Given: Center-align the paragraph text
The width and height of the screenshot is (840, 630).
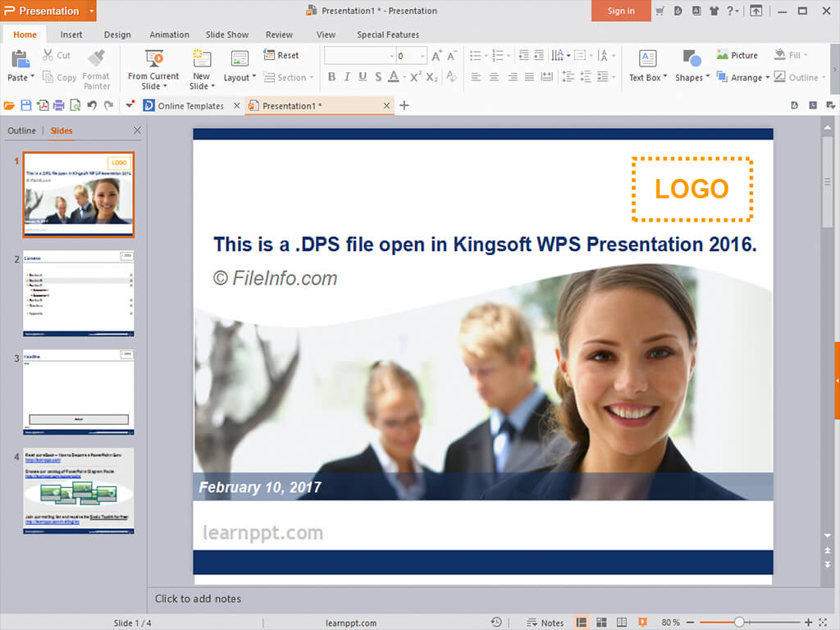Looking at the screenshot, I should coord(494,77).
